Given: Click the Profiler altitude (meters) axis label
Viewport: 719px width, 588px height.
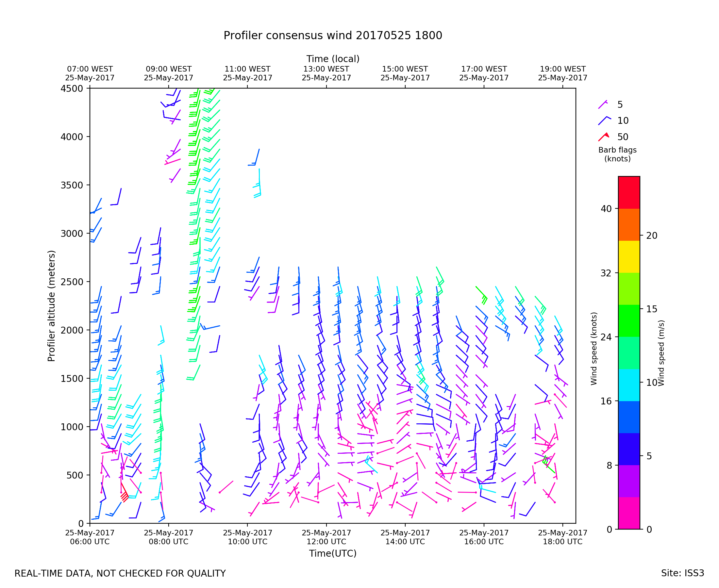Looking at the screenshot, I should (x=51, y=306).
